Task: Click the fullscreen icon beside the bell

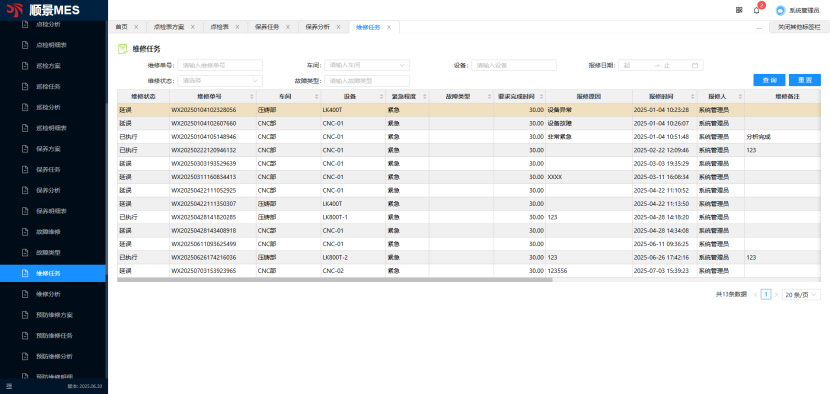Action: (739, 10)
